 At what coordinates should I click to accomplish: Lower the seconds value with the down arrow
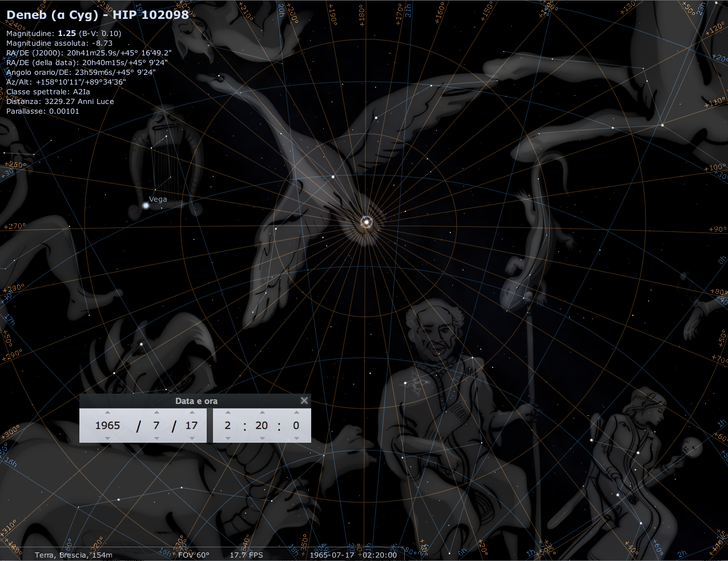pos(296,438)
